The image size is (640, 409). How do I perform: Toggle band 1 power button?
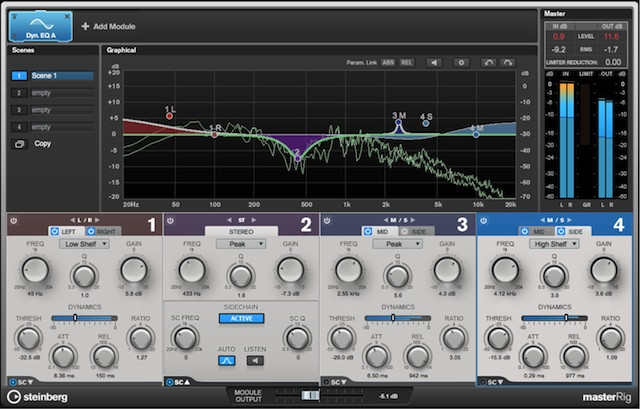pos(14,221)
